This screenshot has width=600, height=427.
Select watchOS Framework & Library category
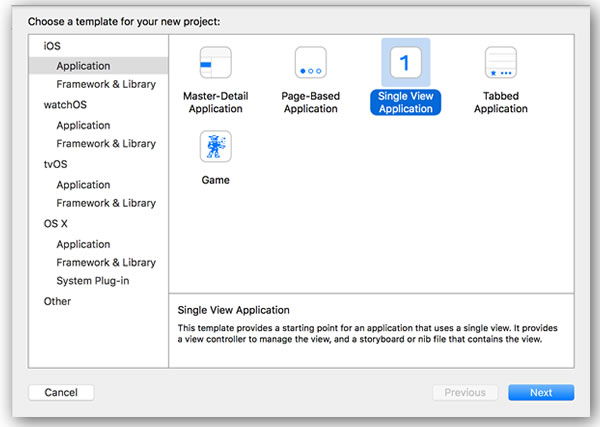point(106,144)
